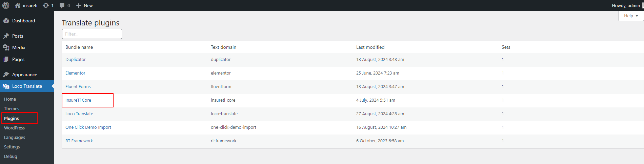This screenshot has width=644, height=164.
Task: Click the plus New content icon
Action: coord(79,5)
